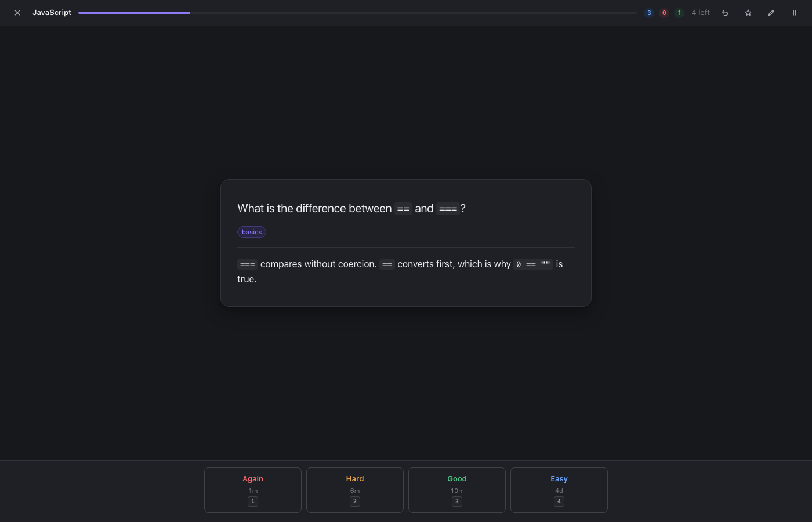
Task: Edit the current card with pencil icon
Action: 771,13
